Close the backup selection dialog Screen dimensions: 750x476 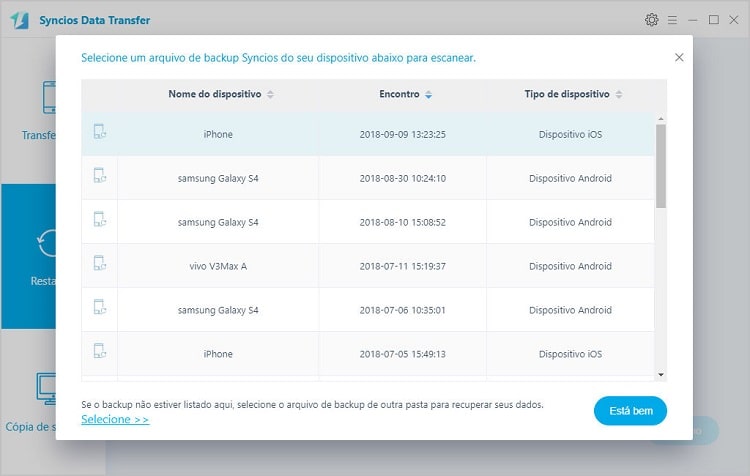click(679, 57)
